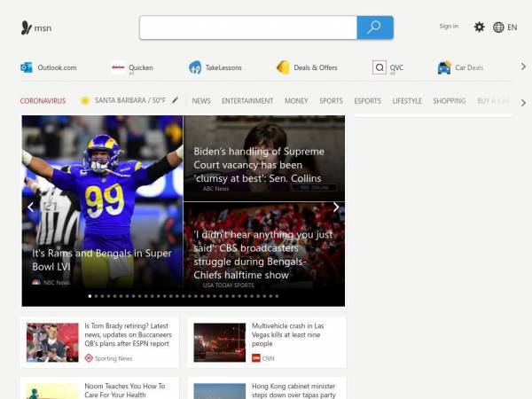Open the CORONAVIRUS tab
Viewport: 532px width, 399px height.
pyautogui.click(x=43, y=101)
